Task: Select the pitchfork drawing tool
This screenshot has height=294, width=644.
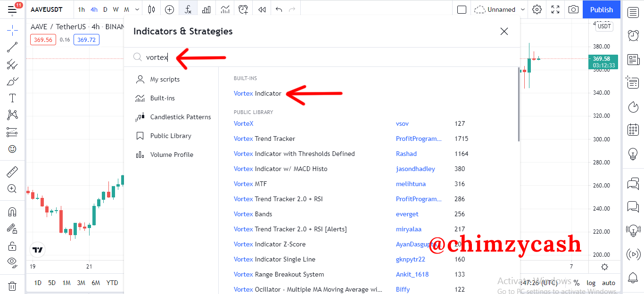Action: click(12, 65)
